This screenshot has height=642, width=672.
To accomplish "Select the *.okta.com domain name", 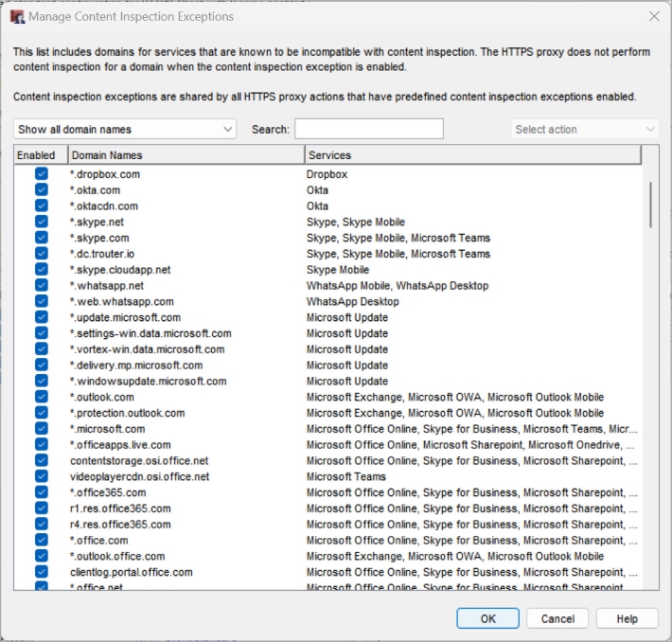I will (96, 190).
